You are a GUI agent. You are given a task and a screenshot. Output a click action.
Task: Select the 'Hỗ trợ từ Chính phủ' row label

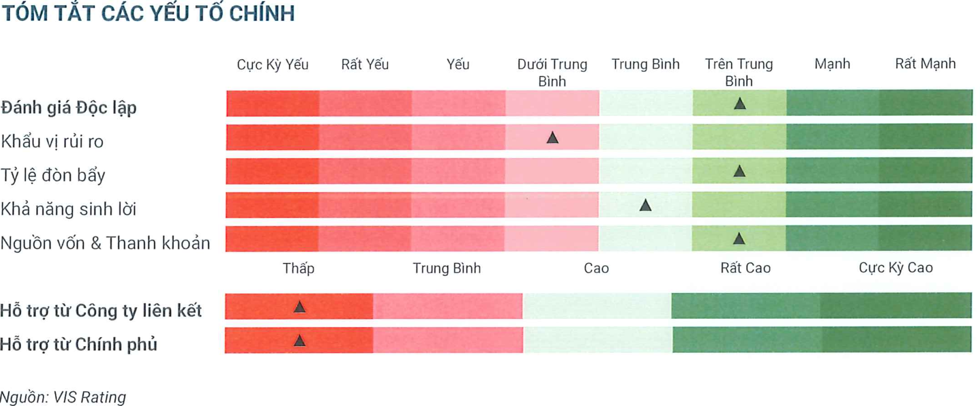coord(79,345)
